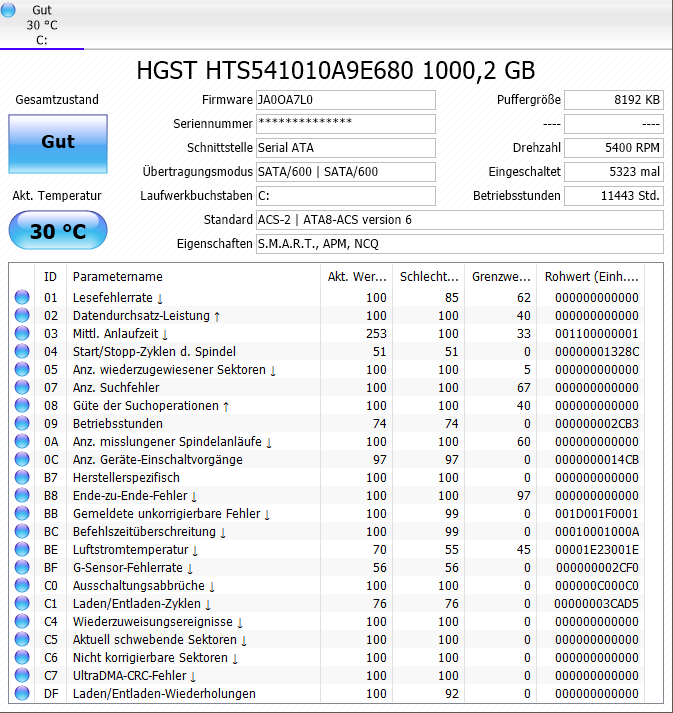Image resolution: width=673 pixels, height=713 pixels.
Task: Click the Schnittstelle Serial ATA field
Action: (x=346, y=148)
